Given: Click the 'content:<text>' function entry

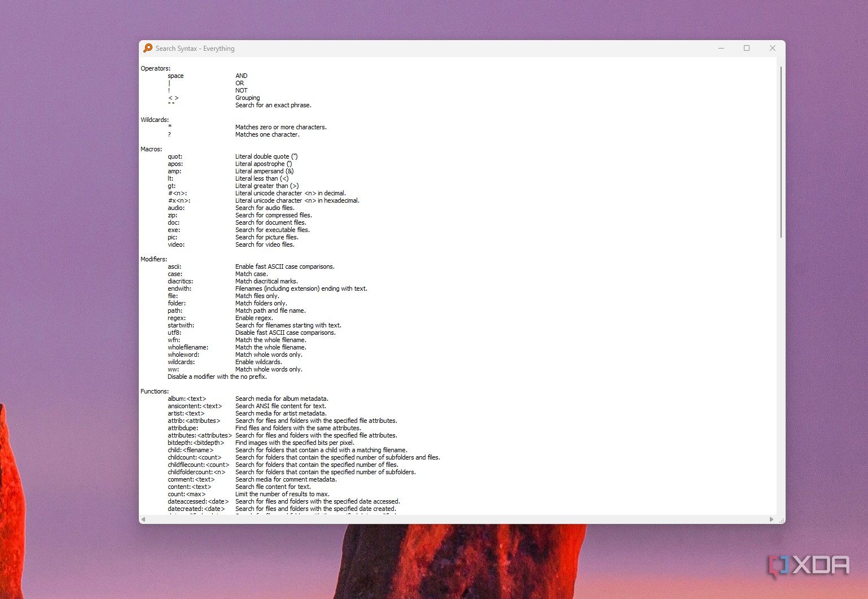Looking at the screenshot, I should click(x=190, y=487).
